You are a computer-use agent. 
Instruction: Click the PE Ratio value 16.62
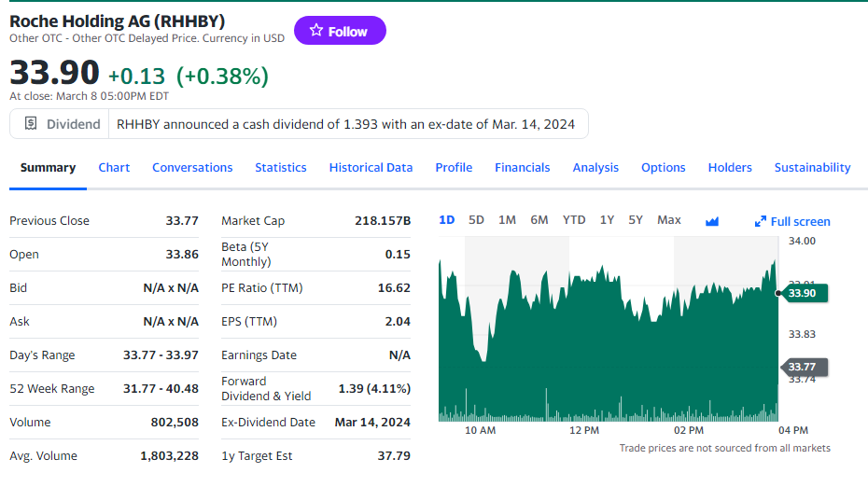coord(394,288)
